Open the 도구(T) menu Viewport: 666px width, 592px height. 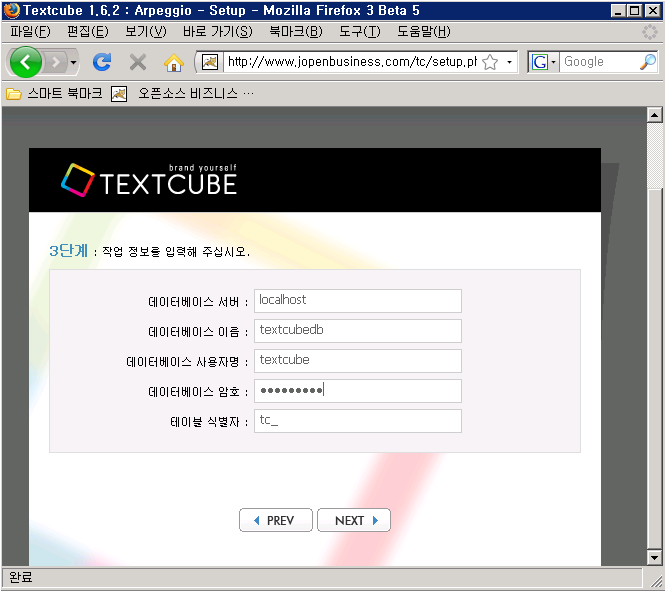click(x=359, y=31)
